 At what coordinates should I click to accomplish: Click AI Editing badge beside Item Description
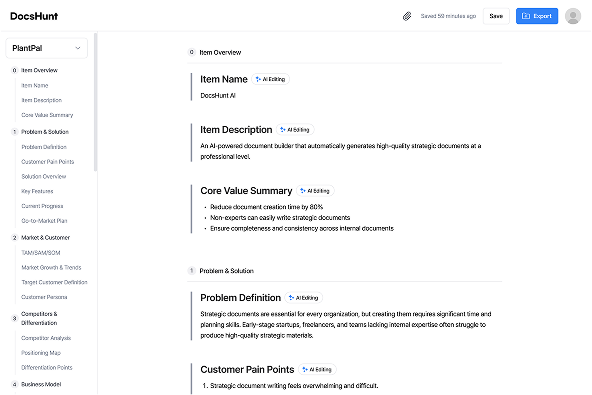coord(295,130)
